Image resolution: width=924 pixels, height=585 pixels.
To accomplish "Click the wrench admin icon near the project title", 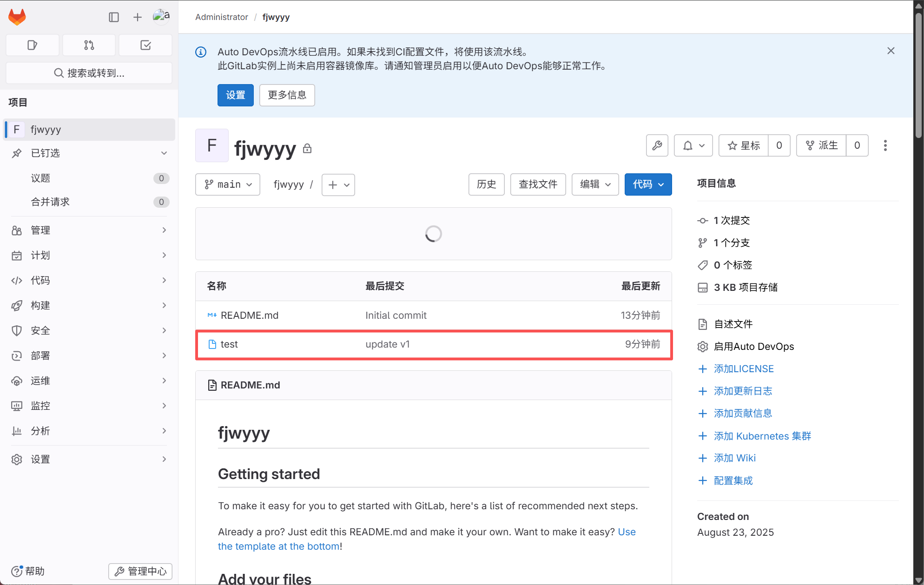I will 657,145.
